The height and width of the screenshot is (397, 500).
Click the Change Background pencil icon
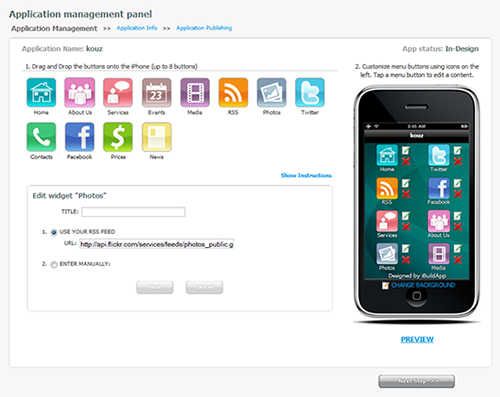385,285
